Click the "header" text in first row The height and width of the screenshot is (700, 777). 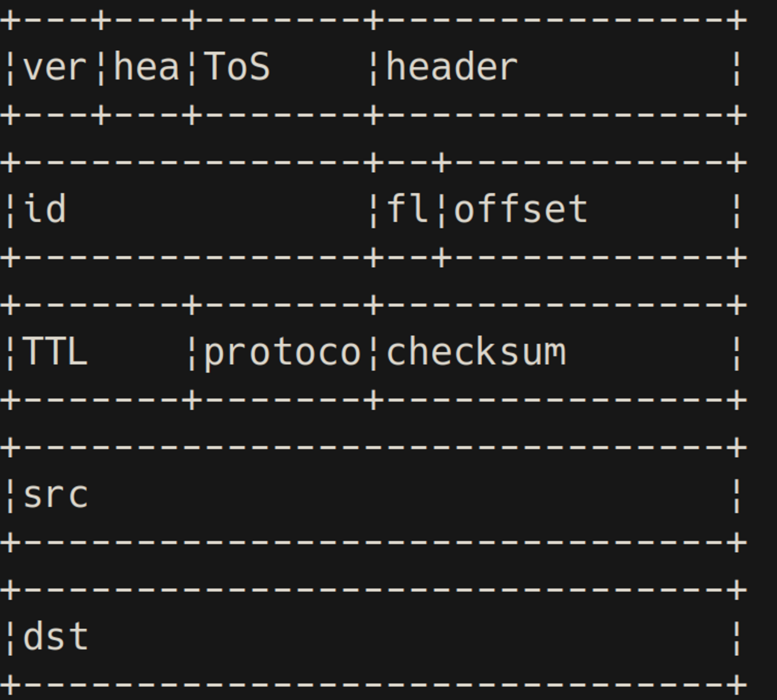point(451,68)
